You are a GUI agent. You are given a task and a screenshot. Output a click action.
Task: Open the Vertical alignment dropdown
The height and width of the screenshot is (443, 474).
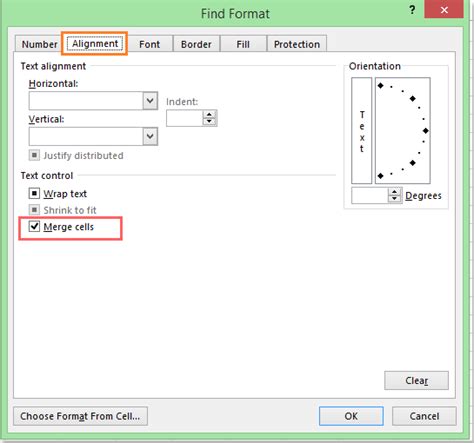(150, 136)
